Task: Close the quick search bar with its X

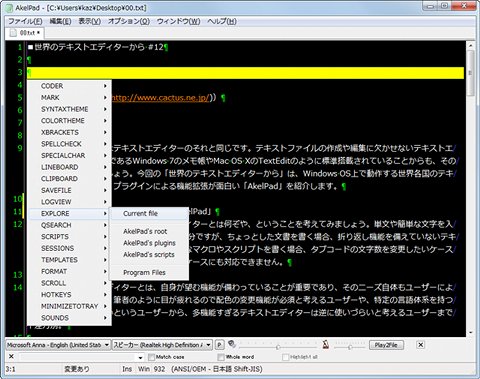Action: 11,356
